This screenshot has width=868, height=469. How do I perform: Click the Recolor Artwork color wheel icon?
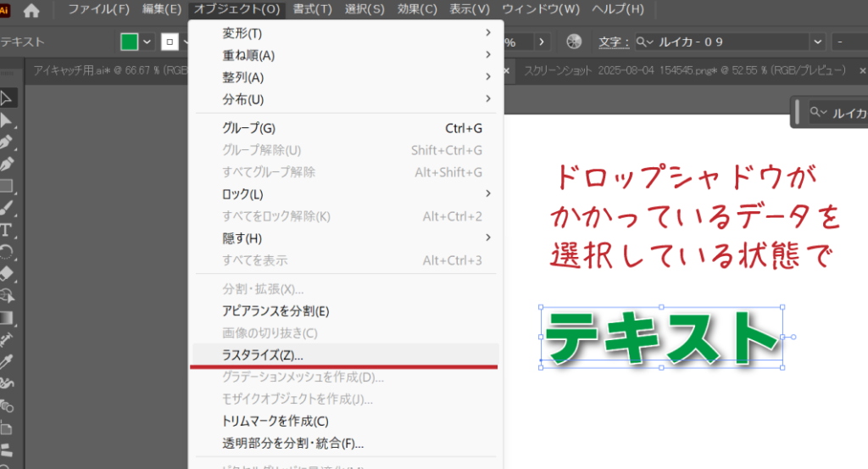(575, 42)
